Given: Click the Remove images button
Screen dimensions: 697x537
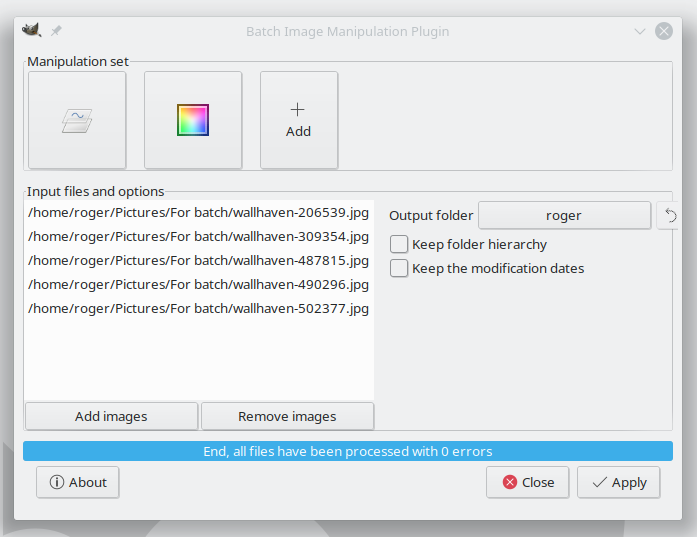Looking at the screenshot, I should point(287,416).
